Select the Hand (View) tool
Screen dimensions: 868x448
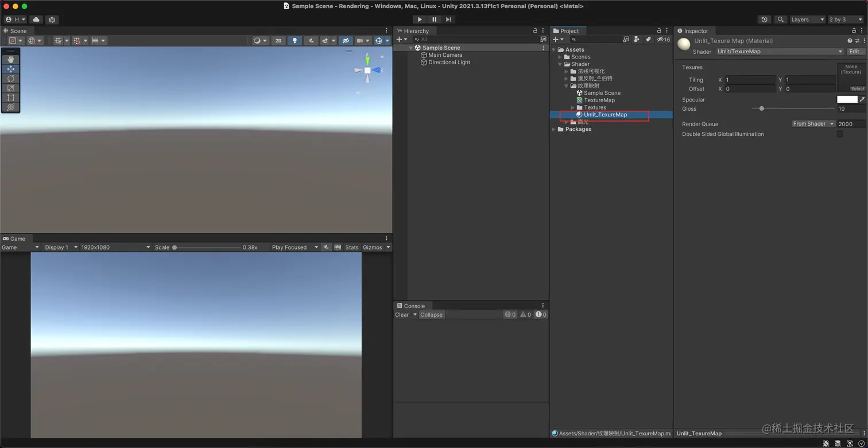[10, 59]
